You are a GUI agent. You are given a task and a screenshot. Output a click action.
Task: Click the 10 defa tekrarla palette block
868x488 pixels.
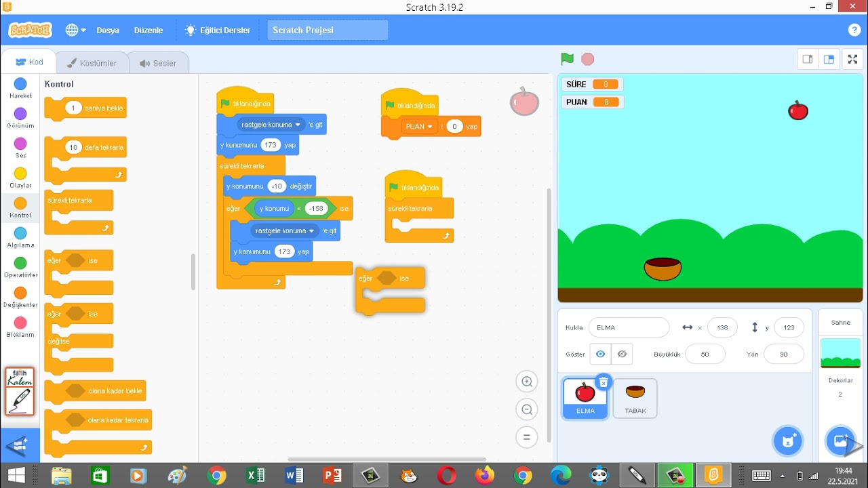point(85,159)
